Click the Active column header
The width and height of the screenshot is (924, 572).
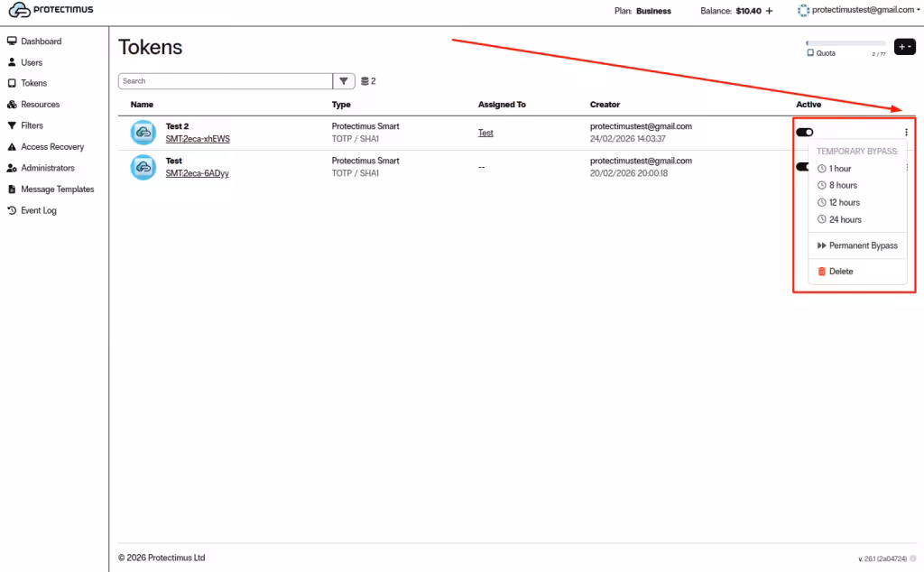(808, 105)
